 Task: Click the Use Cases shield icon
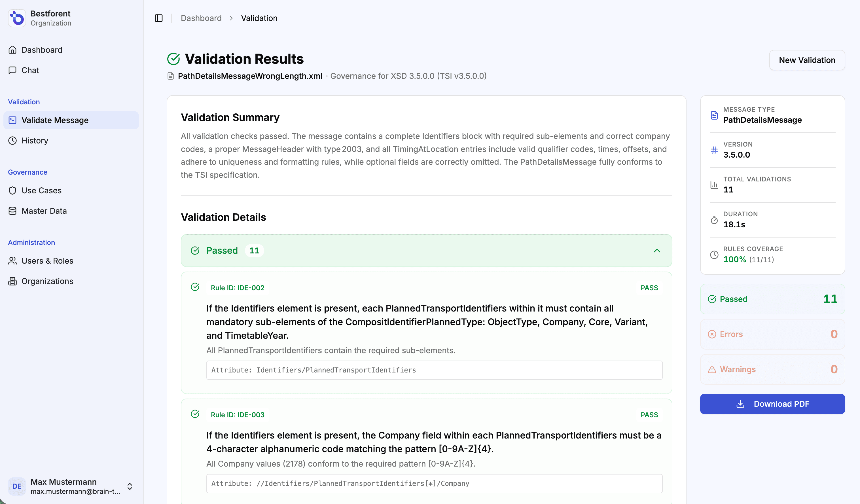[x=13, y=190]
